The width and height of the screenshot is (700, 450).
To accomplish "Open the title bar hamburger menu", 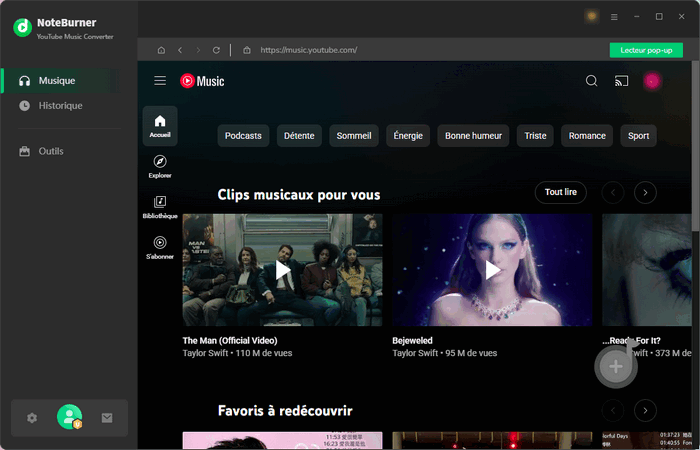I will point(614,17).
